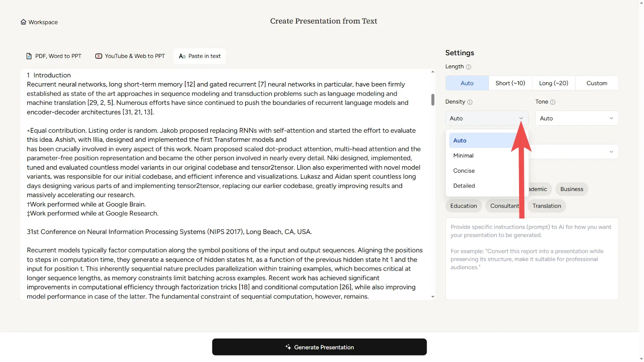Collapse the Density dropdown
Viewport: 644px width, 362px height.
[486, 118]
